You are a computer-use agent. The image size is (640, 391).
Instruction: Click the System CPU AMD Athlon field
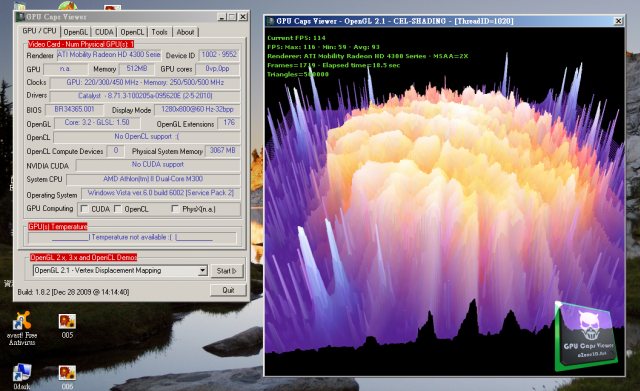coord(153,179)
